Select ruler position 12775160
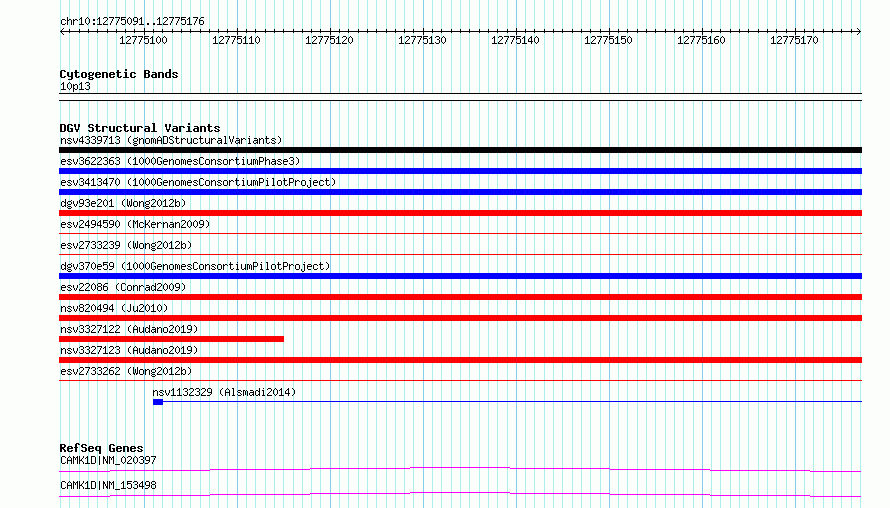This screenshot has width=890, height=508. tap(701, 40)
